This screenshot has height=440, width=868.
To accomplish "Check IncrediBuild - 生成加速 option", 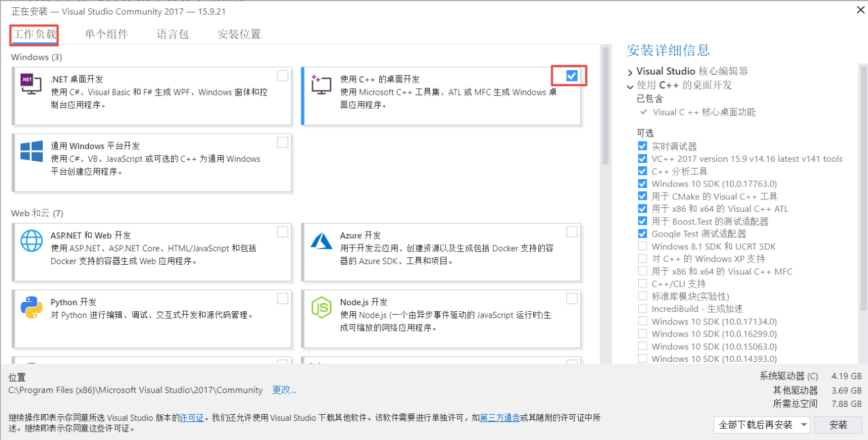I will pos(642,309).
